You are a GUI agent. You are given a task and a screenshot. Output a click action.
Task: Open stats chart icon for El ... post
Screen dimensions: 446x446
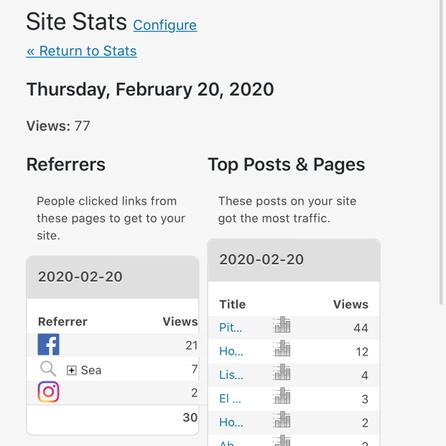(x=282, y=396)
